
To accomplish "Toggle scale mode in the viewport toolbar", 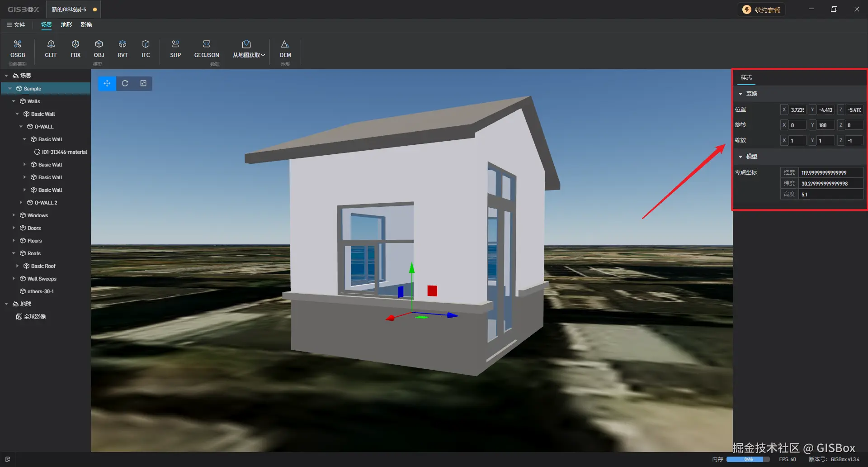I will [x=143, y=83].
